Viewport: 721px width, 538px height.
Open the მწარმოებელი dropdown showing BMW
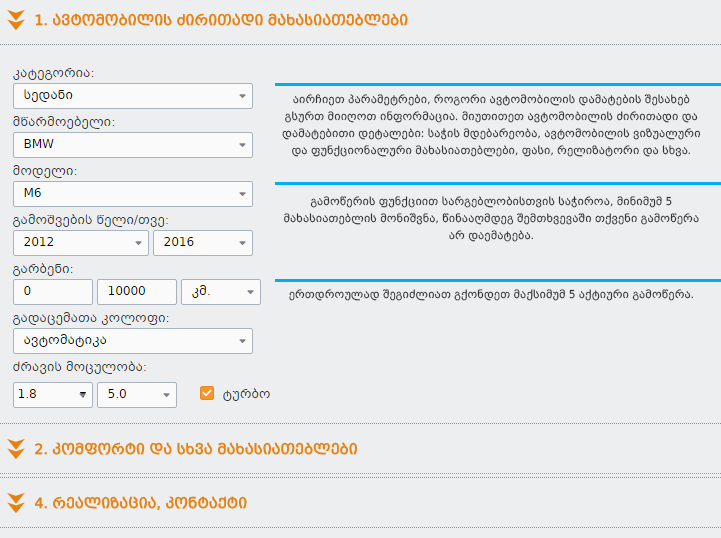133,145
